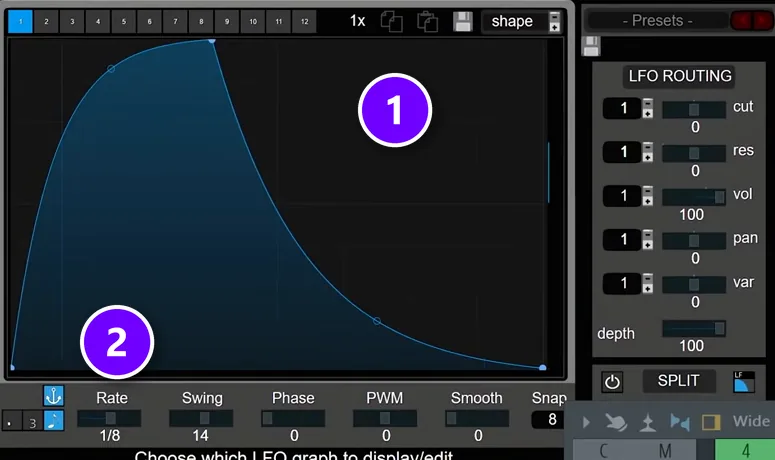Screen dimensions: 775x460
Task: Click the Swing slider
Action: pos(201,418)
